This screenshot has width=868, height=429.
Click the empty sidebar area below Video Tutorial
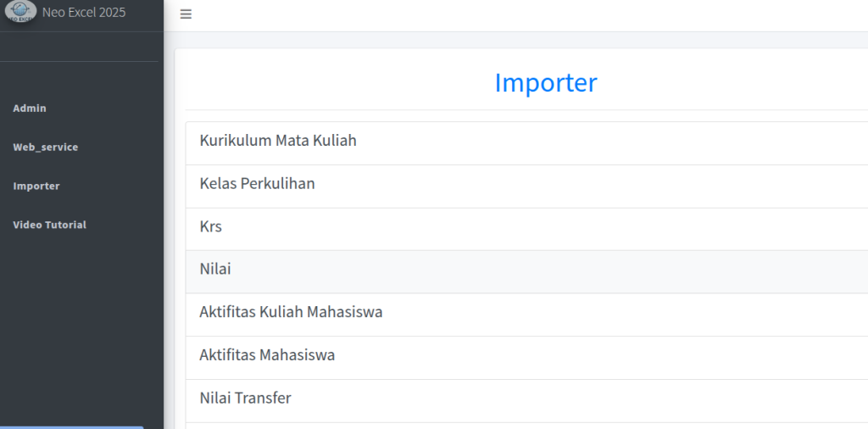[x=81, y=322]
